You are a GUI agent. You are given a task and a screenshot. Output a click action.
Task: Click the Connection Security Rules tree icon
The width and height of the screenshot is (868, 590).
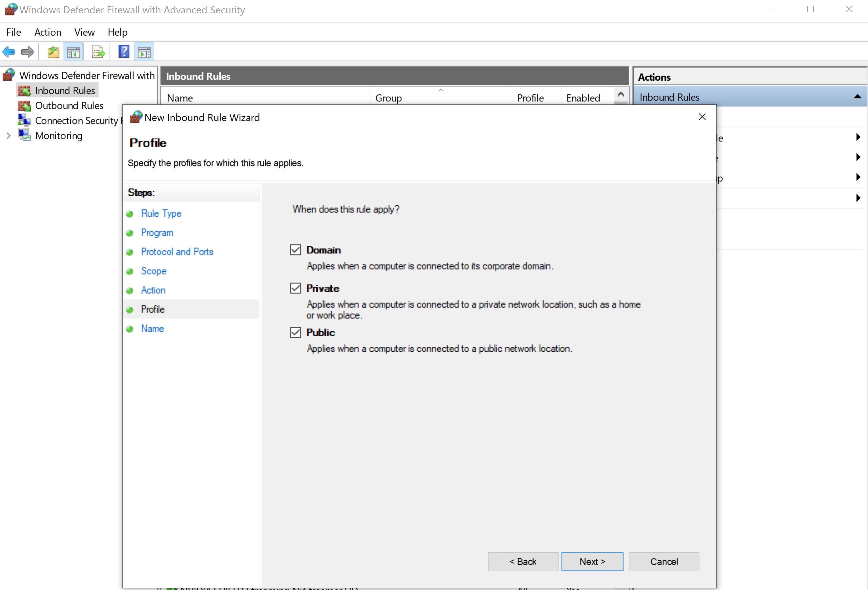pyautogui.click(x=25, y=120)
